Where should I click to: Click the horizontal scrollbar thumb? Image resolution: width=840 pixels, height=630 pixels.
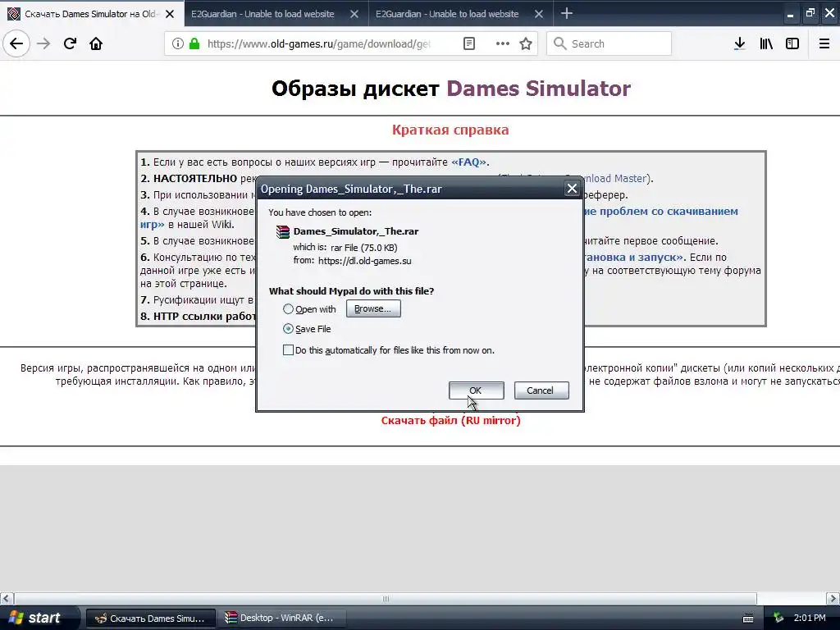click(x=386, y=598)
